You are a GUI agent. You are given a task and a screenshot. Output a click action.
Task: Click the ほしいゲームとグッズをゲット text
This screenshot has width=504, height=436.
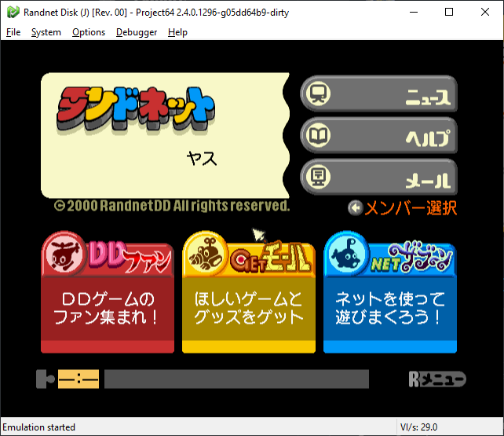[248, 308]
